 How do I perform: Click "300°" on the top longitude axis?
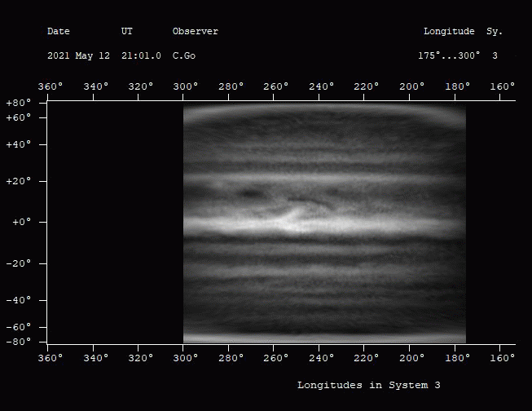186,86
